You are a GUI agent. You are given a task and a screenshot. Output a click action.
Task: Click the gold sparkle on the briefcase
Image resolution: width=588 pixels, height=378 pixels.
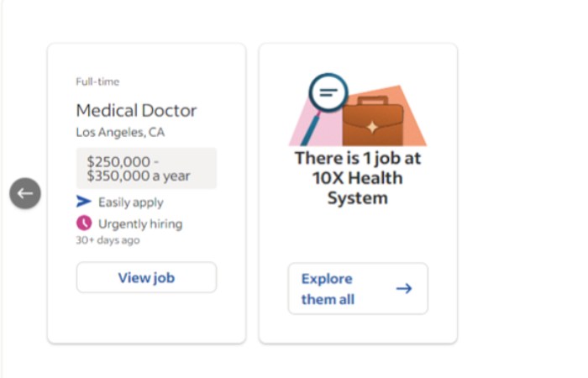pyautogui.click(x=373, y=126)
